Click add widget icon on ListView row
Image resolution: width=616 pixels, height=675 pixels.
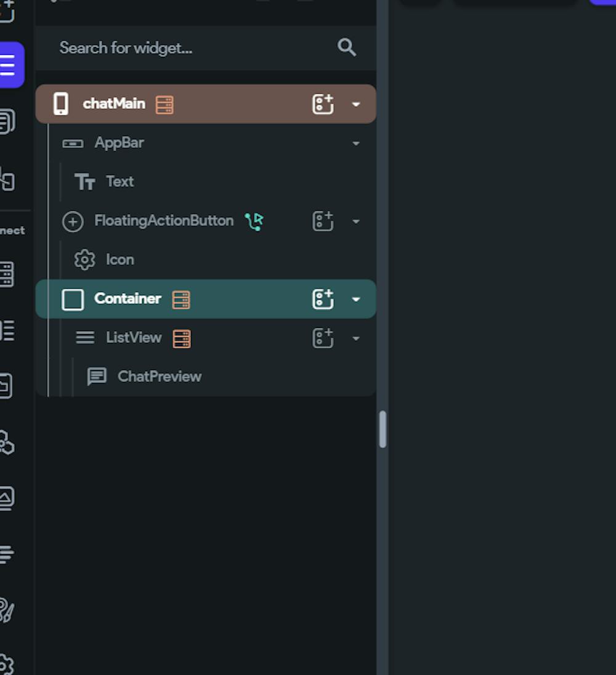[x=323, y=338]
